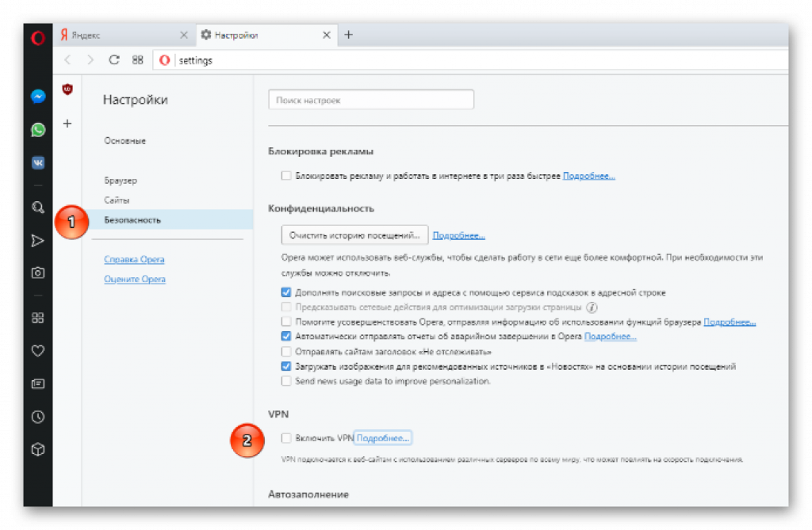Image resolution: width=812 pixels, height=530 pixels.
Task: Reload the current page
Action: click(113, 60)
